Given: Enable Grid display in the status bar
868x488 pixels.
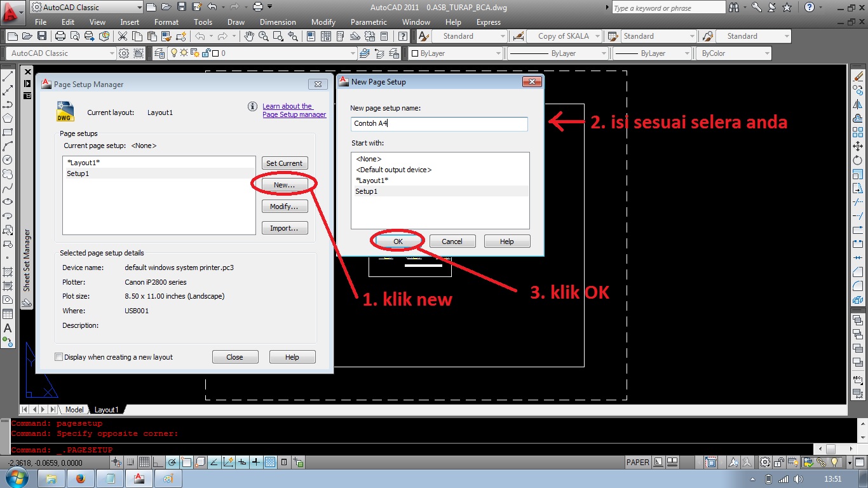Looking at the screenshot, I should coord(145,462).
